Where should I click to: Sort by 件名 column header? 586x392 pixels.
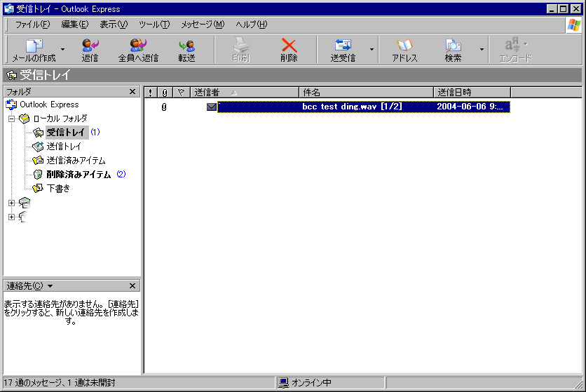pyautogui.click(x=366, y=93)
